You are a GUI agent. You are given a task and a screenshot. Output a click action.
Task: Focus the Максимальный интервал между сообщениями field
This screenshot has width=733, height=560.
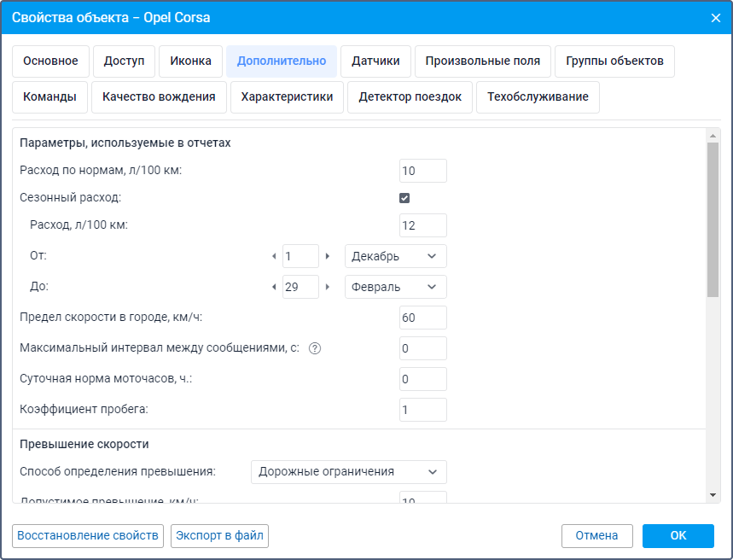tap(423, 348)
